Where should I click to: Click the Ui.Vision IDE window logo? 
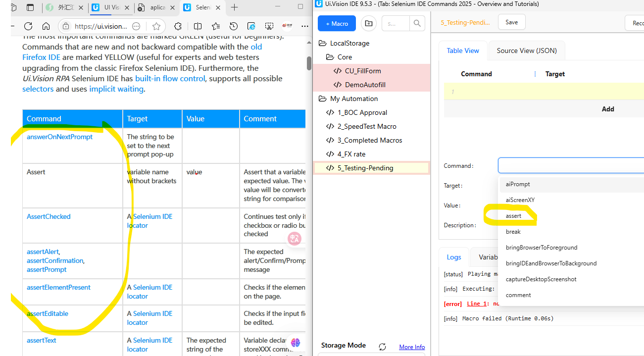pos(319,3)
